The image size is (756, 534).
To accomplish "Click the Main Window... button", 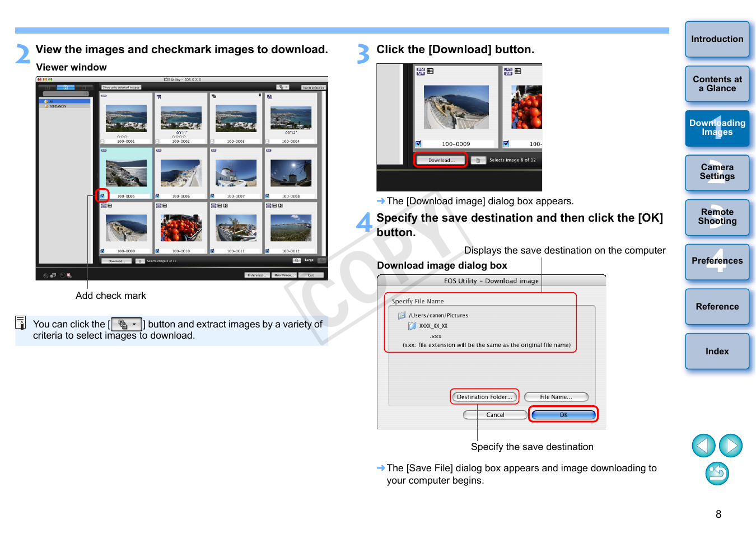I will click(284, 275).
